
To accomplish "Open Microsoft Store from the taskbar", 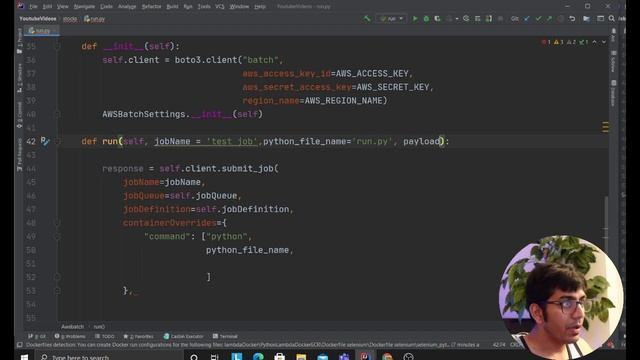I will [x=280, y=357].
